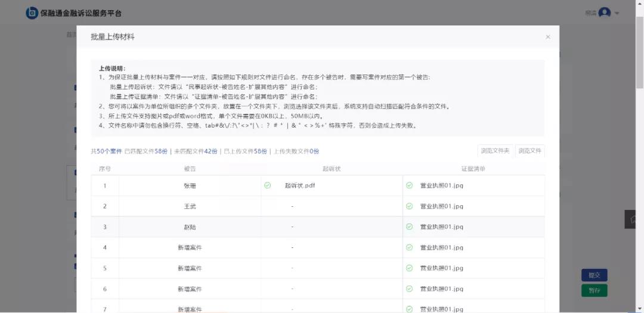Select 营业执照01.jpg in row 5
The image size is (644, 313).
pyautogui.click(x=441, y=268)
